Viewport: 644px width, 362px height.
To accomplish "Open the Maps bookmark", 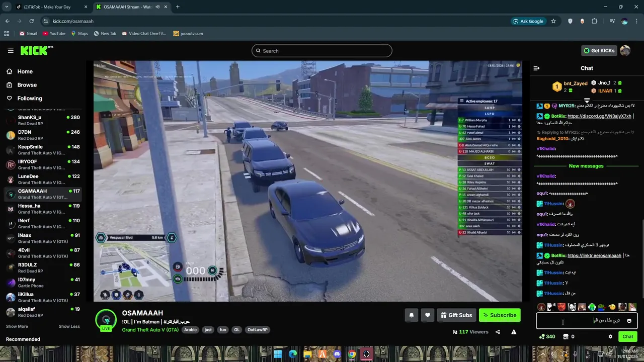I will (x=79, y=34).
